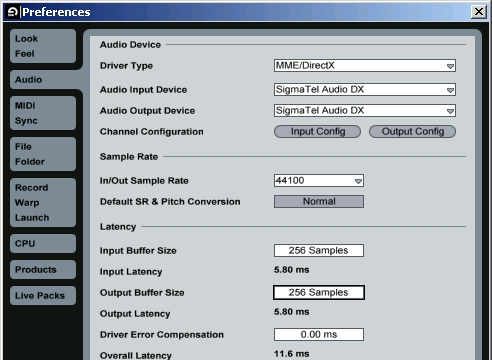Open the Look Feel preferences tab
The image size is (492, 360).
coord(43,46)
